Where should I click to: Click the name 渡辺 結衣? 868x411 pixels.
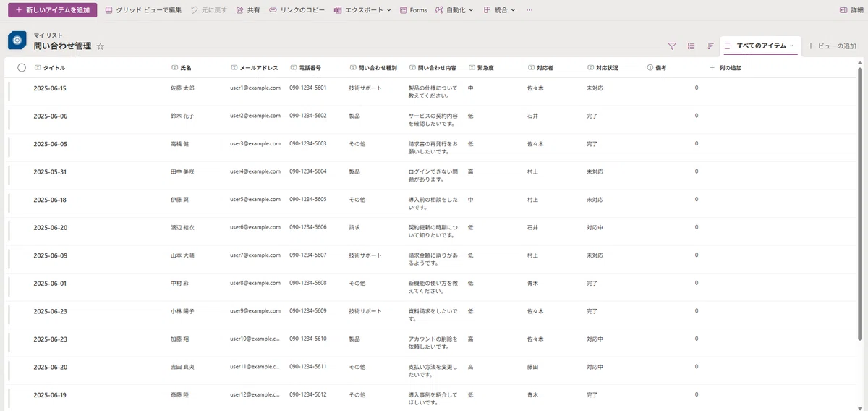[182, 227]
